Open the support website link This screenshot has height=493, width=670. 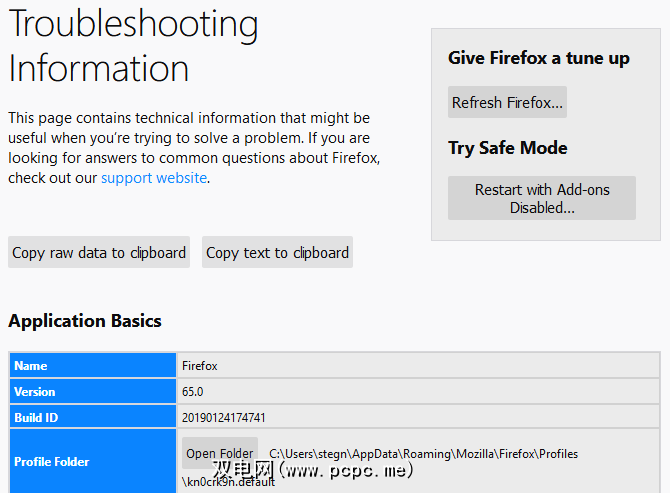click(x=154, y=178)
